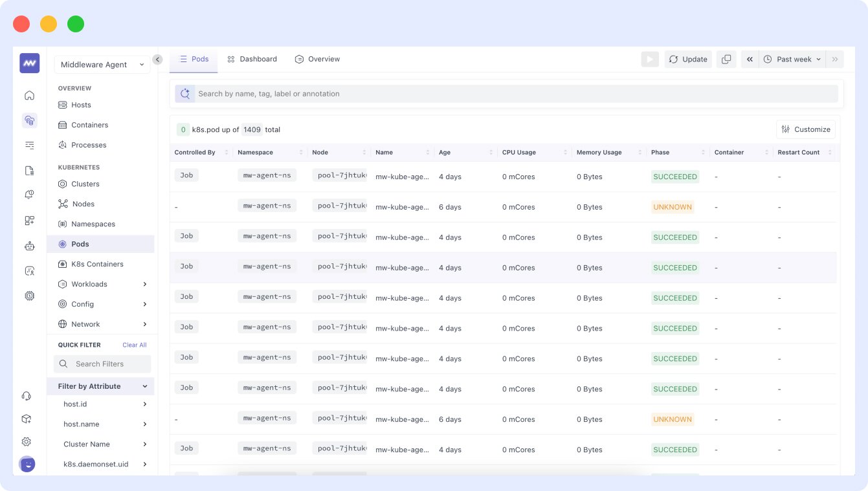Open the Home icon in the left sidebar

[29, 95]
